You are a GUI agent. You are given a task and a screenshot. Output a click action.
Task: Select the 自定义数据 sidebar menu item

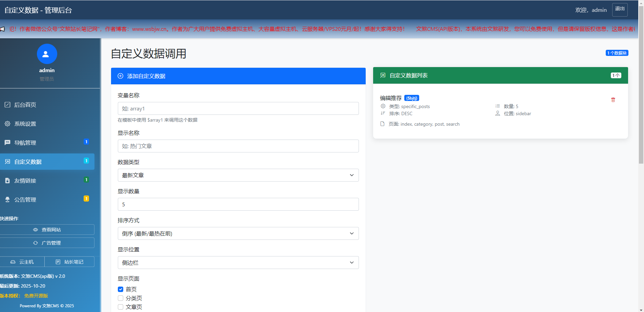28,162
